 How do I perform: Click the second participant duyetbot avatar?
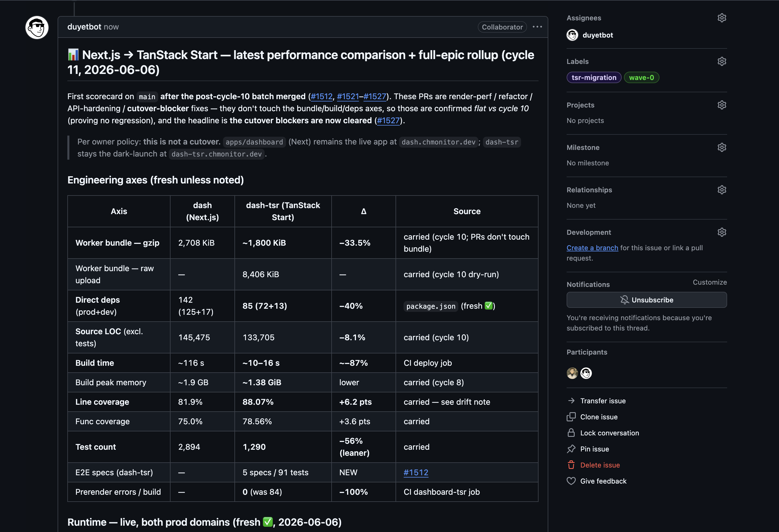586,373
